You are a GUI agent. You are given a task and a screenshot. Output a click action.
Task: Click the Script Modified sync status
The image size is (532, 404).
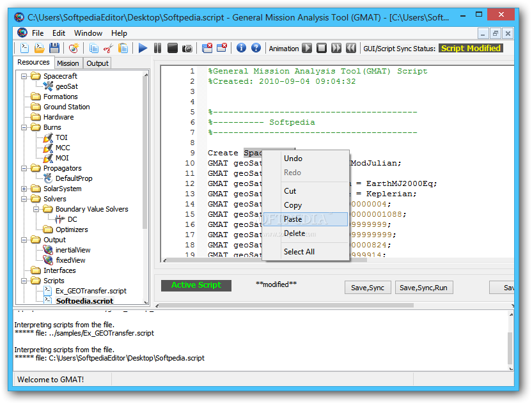click(471, 49)
